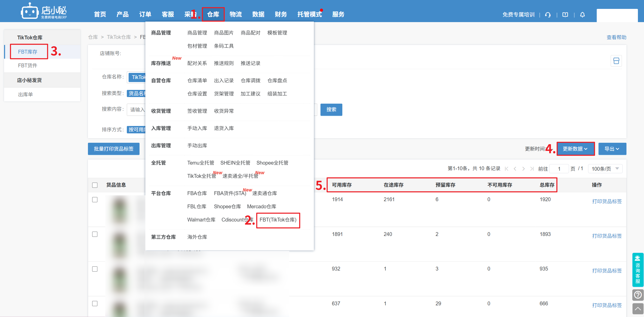Open the consult customer service widget

click(x=638, y=270)
